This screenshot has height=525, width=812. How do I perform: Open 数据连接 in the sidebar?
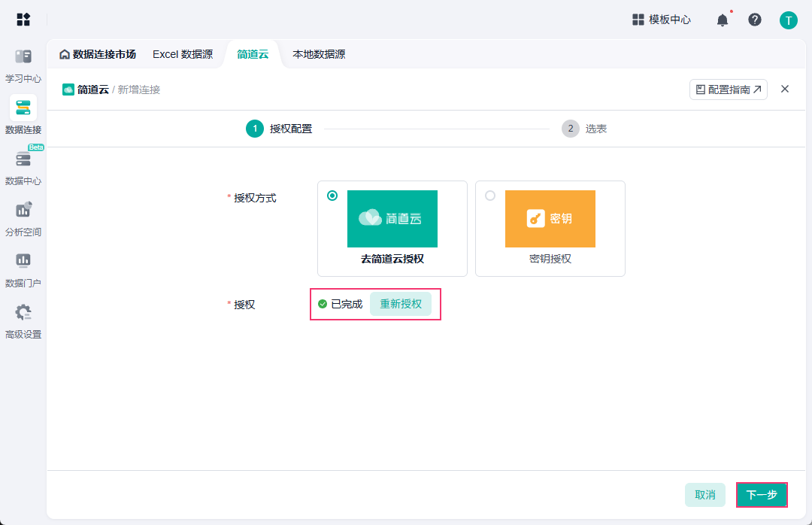(23, 116)
